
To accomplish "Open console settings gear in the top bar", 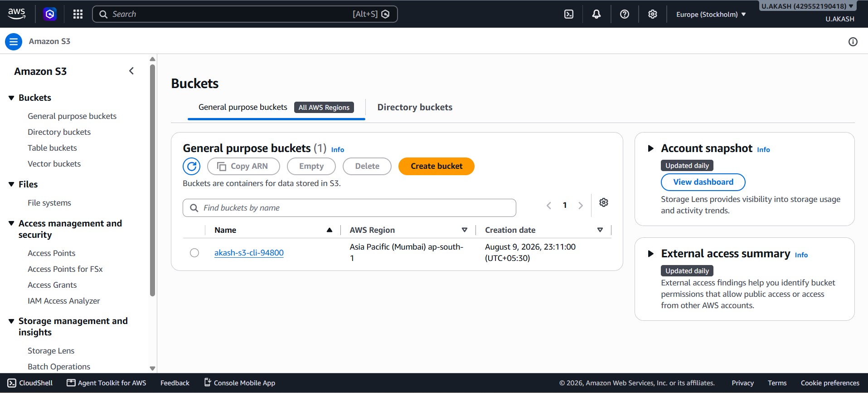I will [x=653, y=14].
